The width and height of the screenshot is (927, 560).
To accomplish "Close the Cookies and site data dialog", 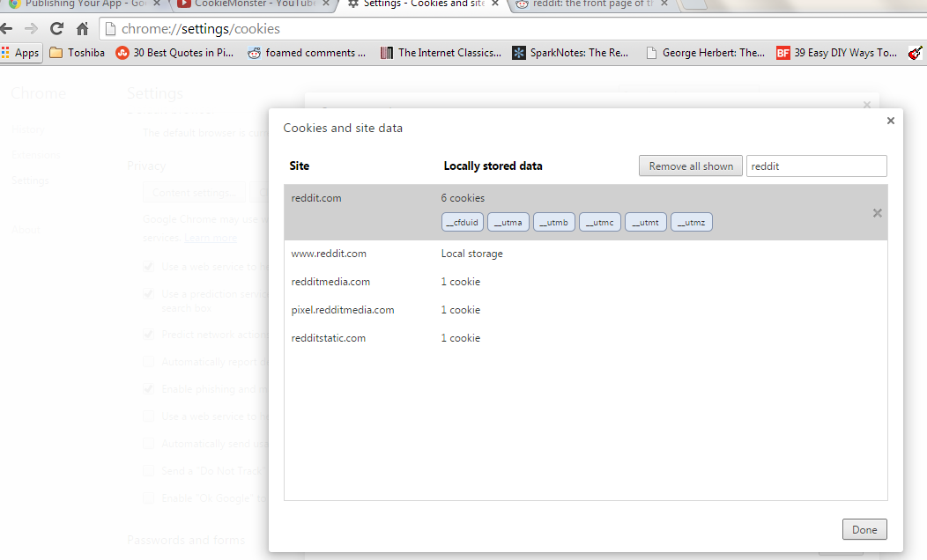I will click(x=890, y=121).
